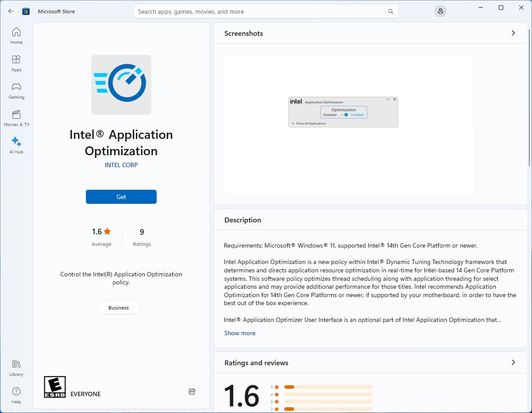Share the Intel Application Optimization app
This screenshot has width=532, height=413.
pos(192,391)
